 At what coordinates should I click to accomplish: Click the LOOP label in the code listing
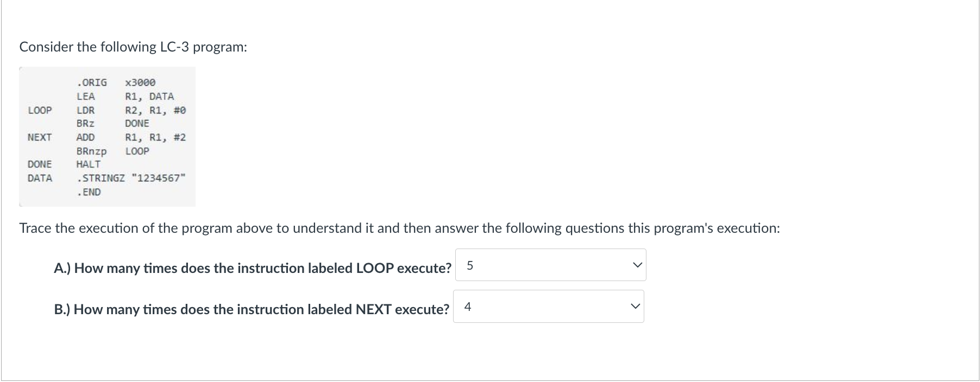click(40, 110)
